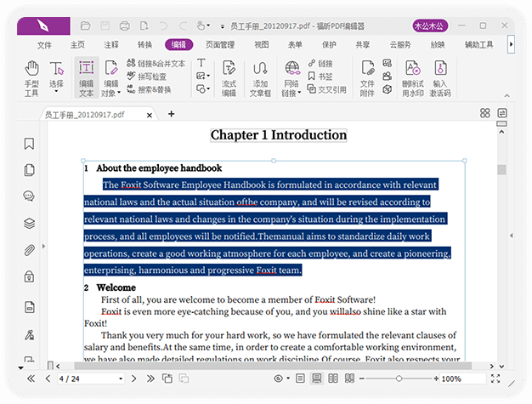
Task: Collapse the ribbon with the chevron
Action: click(x=507, y=96)
